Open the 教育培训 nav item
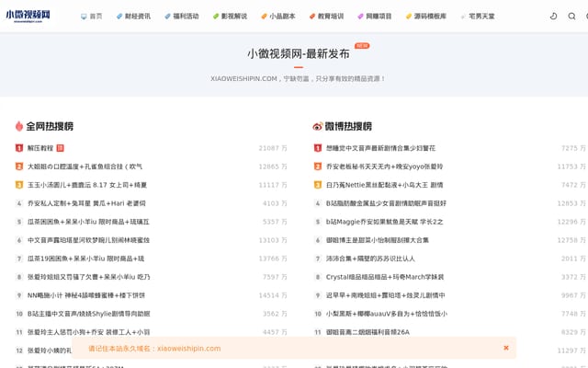 pyautogui.click(x=327, y=17)
